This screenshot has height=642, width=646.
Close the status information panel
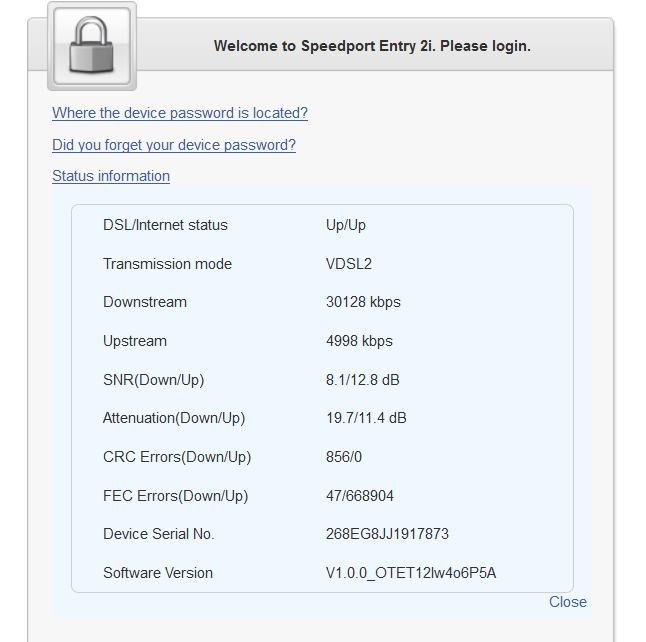pyautogui.click(x=568, y=602)
